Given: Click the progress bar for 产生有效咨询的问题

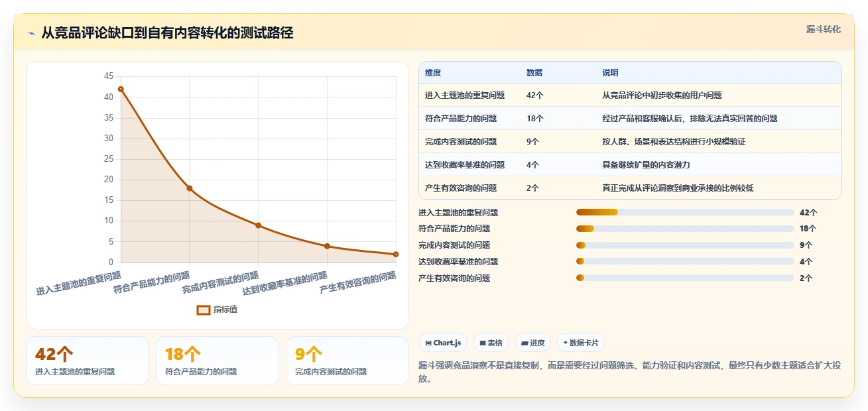Looking at the screenshot, I should click(x=685, y=278).
